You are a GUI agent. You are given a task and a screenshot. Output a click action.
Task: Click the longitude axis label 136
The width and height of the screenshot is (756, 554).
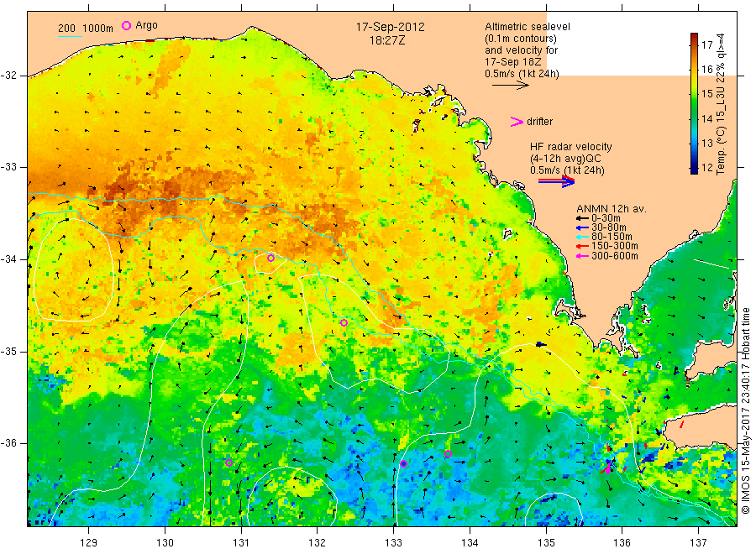pyautogui.click(x=622, y=543)
